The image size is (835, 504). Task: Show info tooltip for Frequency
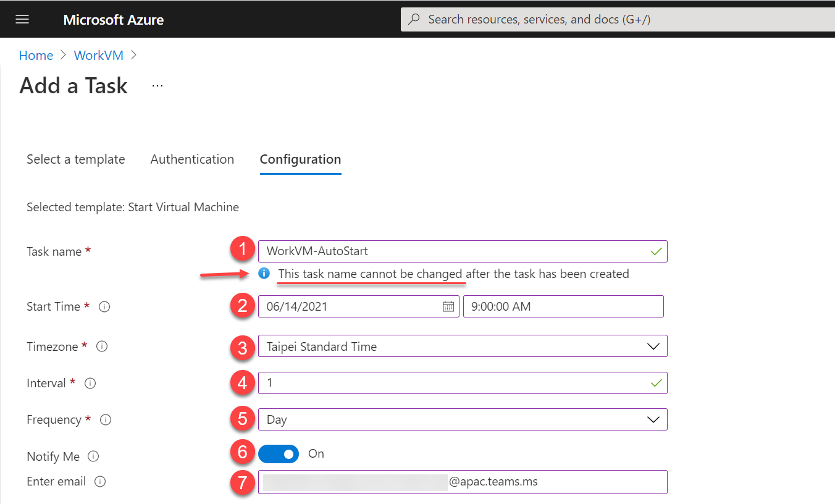[x=106, y=420]
